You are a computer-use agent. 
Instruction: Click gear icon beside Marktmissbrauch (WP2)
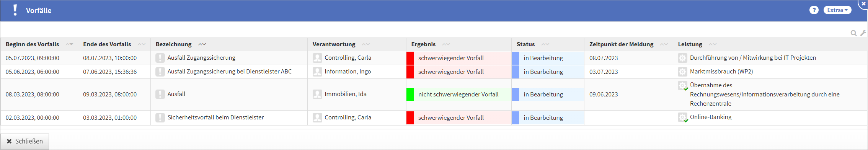(682, 72)
